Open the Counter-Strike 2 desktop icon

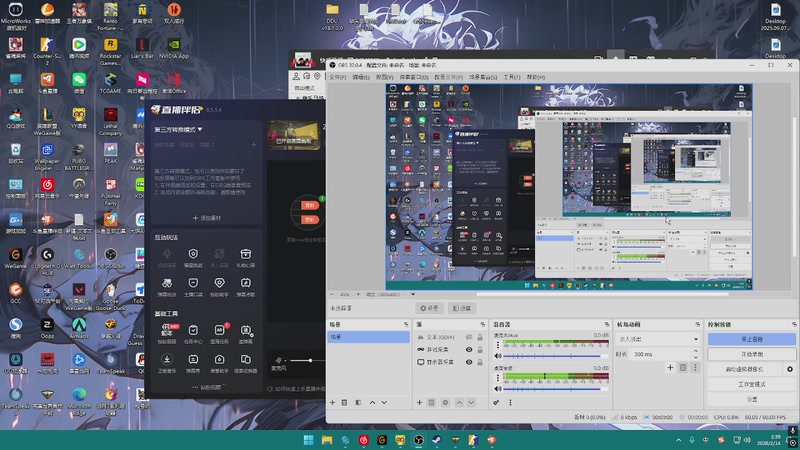point(47,51)
